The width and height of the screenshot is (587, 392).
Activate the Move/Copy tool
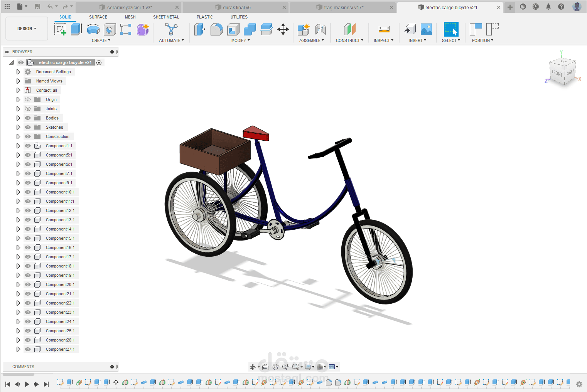click(x=283, y=29)
